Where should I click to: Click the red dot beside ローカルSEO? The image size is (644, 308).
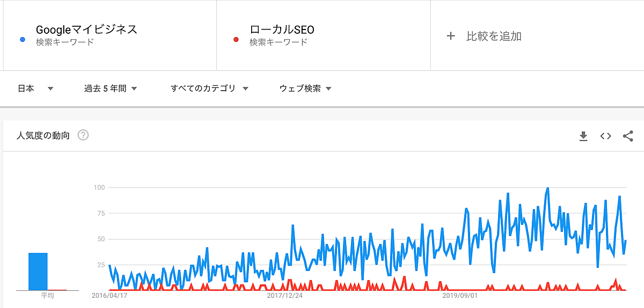point(236,40)
